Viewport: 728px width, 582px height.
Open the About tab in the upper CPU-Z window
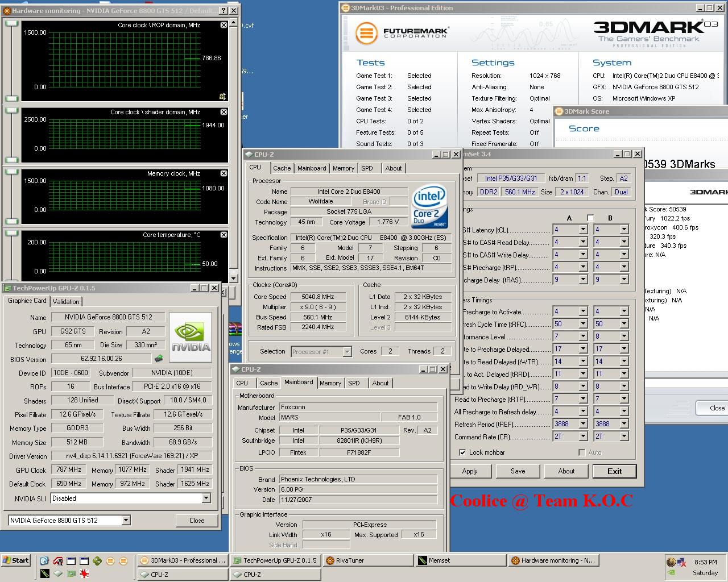pos(394,168)
